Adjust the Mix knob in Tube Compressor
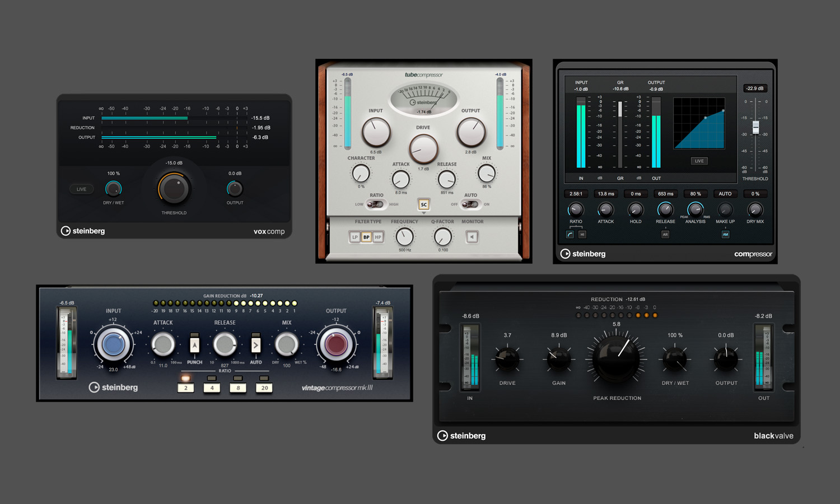The width and height of the screenshot is (840, 504). [x=486, y=174]
